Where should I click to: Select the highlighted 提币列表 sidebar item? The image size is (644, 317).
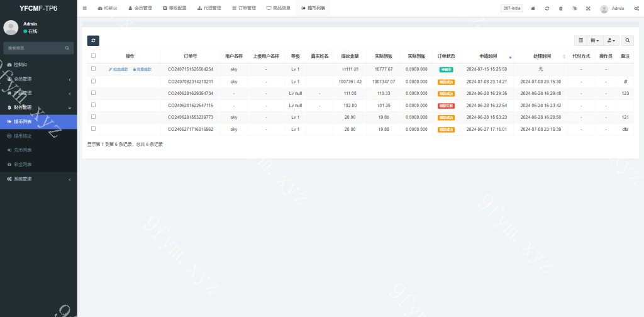pos(38,121)
